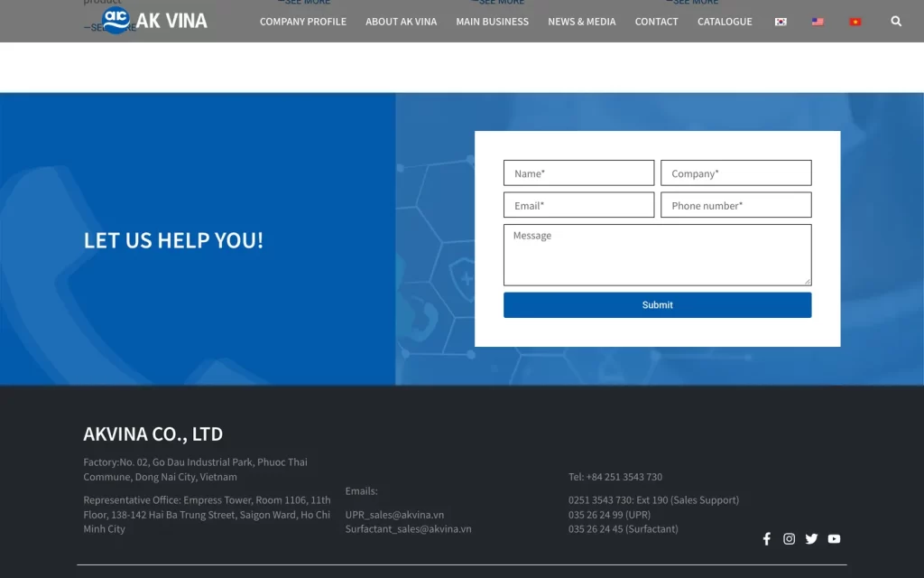Open the Catalogue menu item
The image size is (924, 578).
point(725,22)
